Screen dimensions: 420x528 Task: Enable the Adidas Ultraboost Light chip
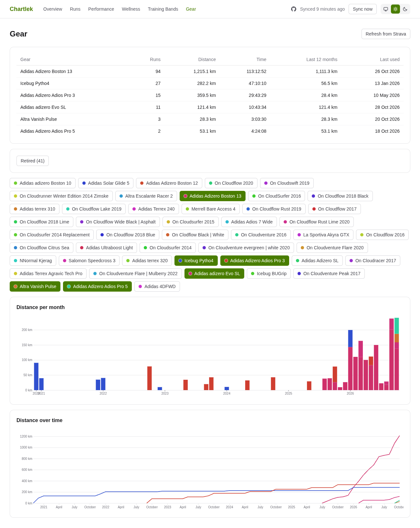[x=106, y=248]
